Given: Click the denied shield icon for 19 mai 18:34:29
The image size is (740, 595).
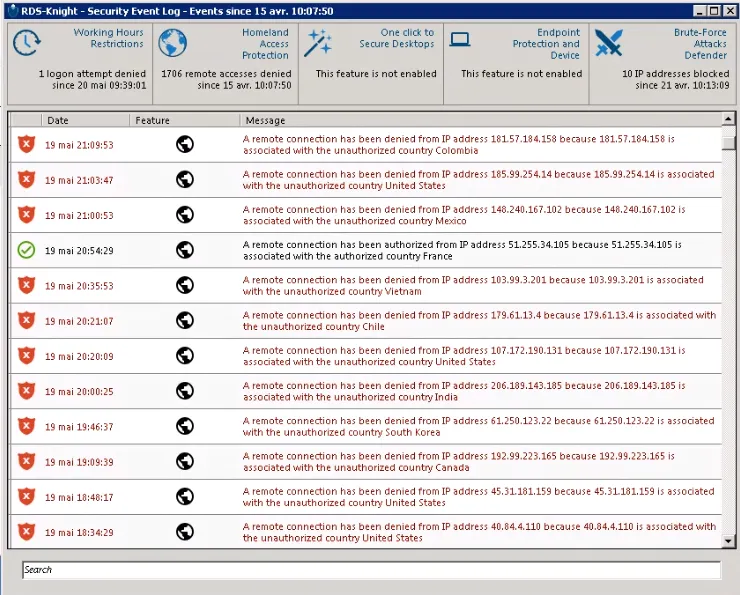Looking at the screenshot, I should point(26,532).
